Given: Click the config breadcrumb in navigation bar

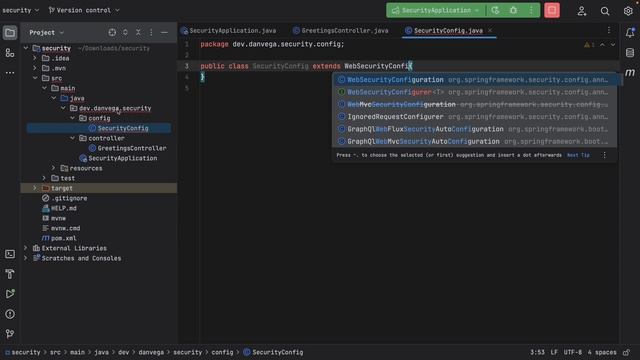Looking at the screenshot, I should coord(222,352).
